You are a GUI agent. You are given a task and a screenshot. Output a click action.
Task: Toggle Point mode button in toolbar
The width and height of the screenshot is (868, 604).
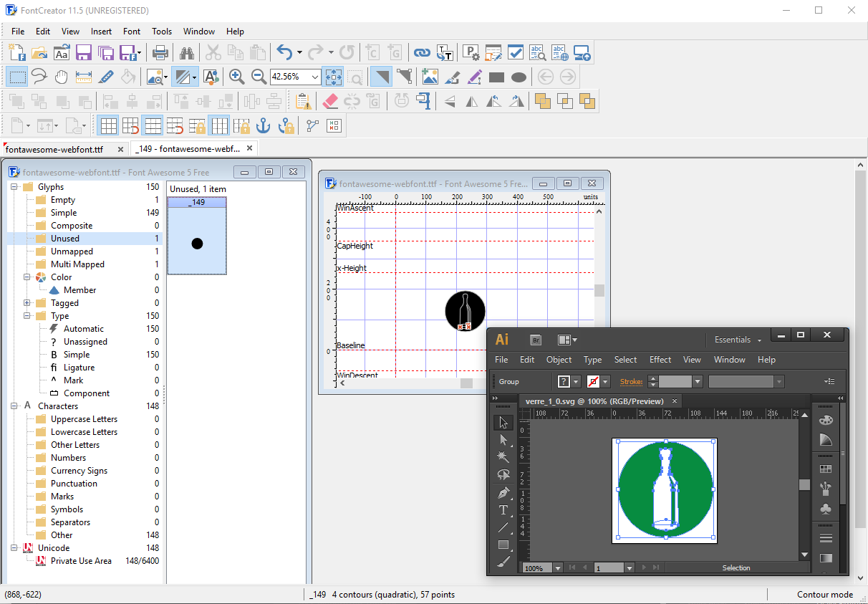click(x=404, y=77)
